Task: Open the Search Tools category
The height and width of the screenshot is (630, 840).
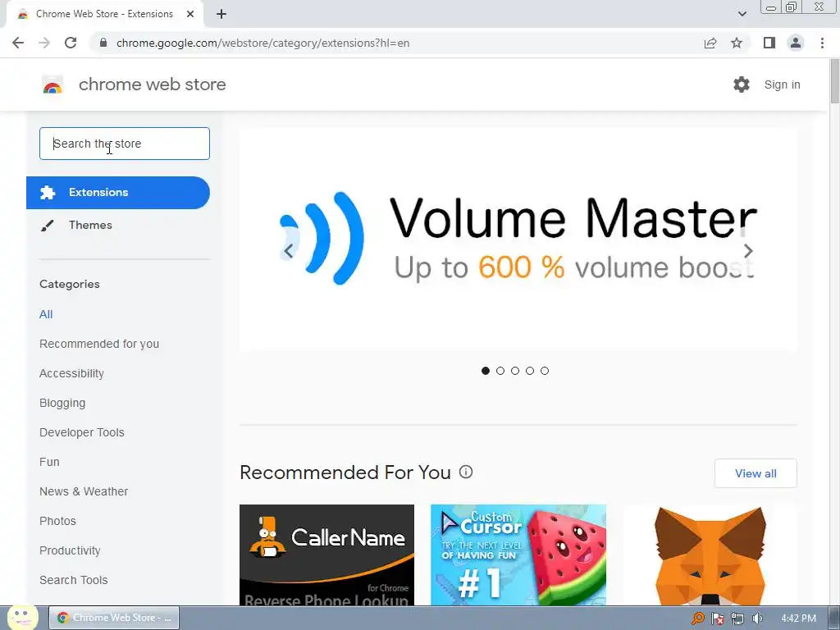Action: [x=73, y=580]
